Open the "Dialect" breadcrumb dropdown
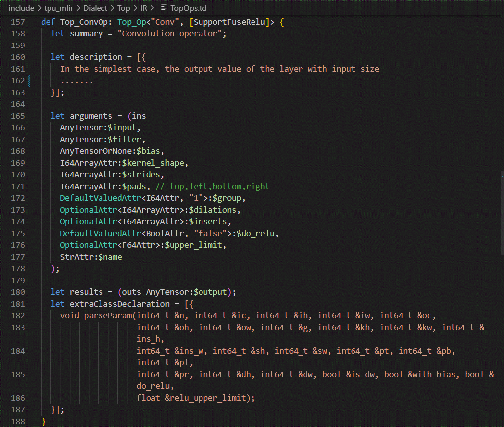 tap(96, 8)
